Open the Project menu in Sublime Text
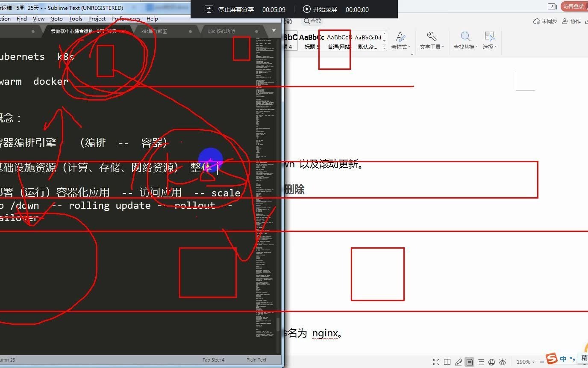 [97, 19]
